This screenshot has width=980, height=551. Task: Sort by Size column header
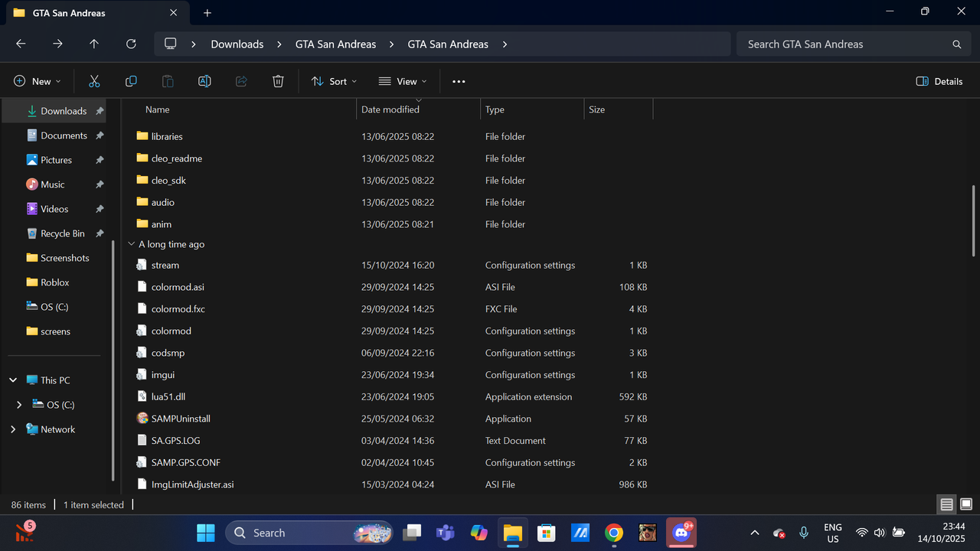(x=619, y=109)
